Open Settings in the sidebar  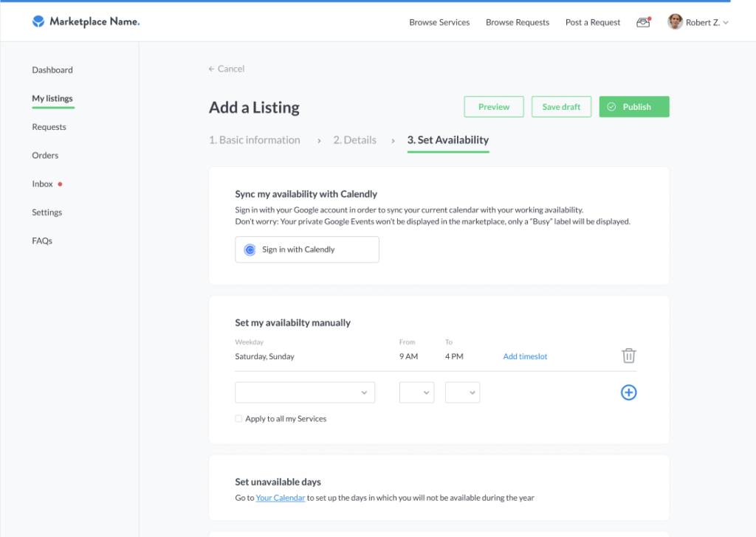[x=47, y=212]
